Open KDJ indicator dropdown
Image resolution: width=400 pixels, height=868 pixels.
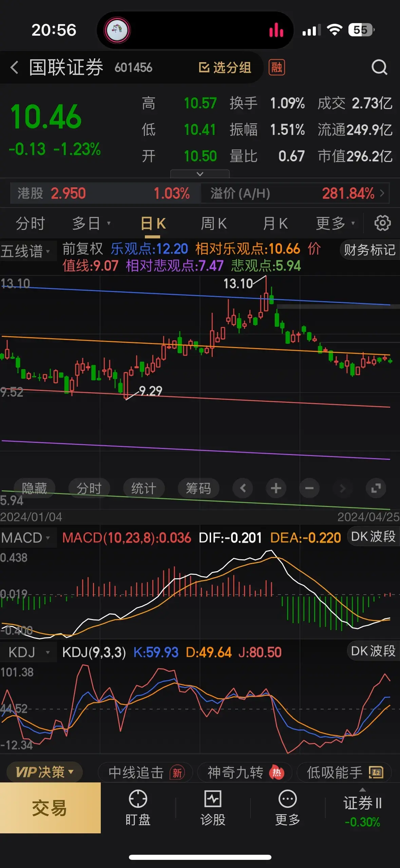(29, 652)
